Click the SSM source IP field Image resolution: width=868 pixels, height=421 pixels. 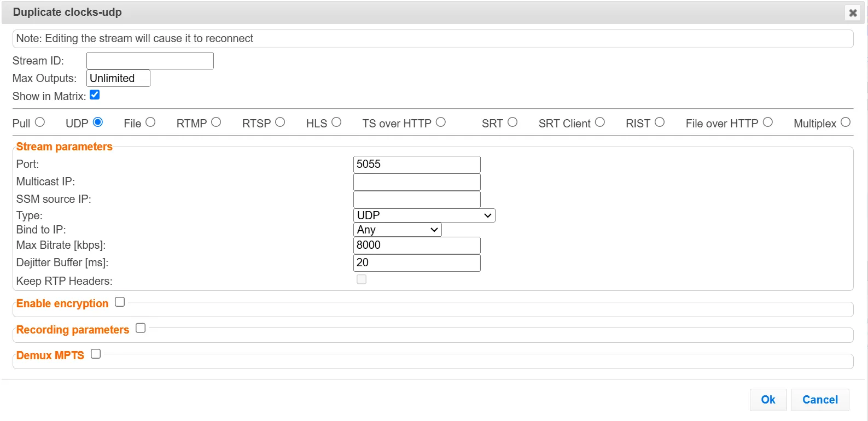click(x=417, y=200)
